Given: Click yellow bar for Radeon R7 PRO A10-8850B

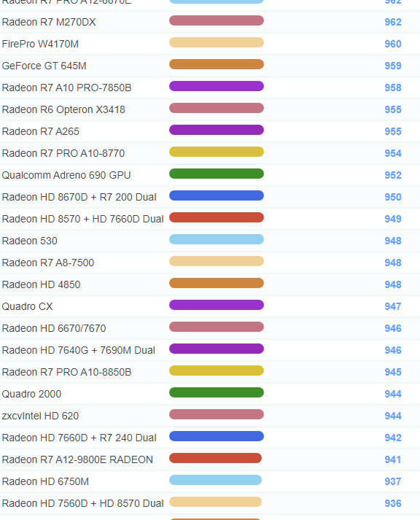Looking at the screenshot, I should pos(217,370).
